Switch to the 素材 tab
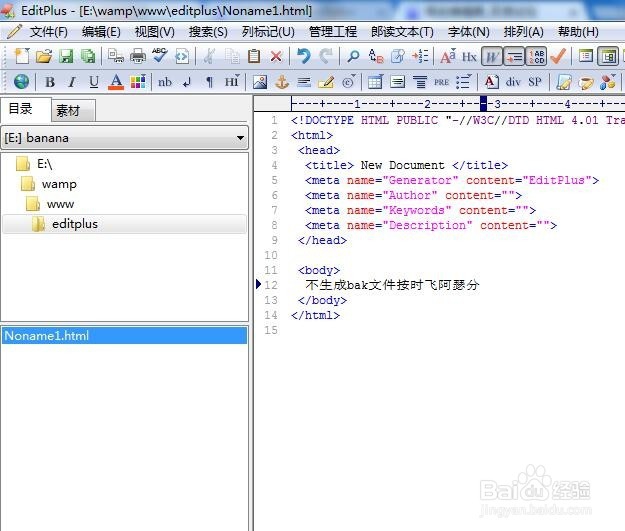625x531 pixels. (73, 110)
